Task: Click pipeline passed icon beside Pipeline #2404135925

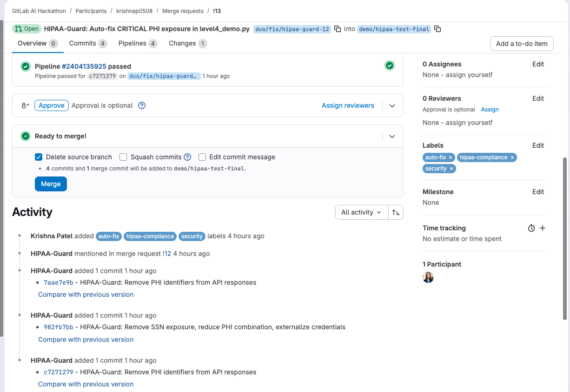Action: pyautogui.click(x=26, y=66)
